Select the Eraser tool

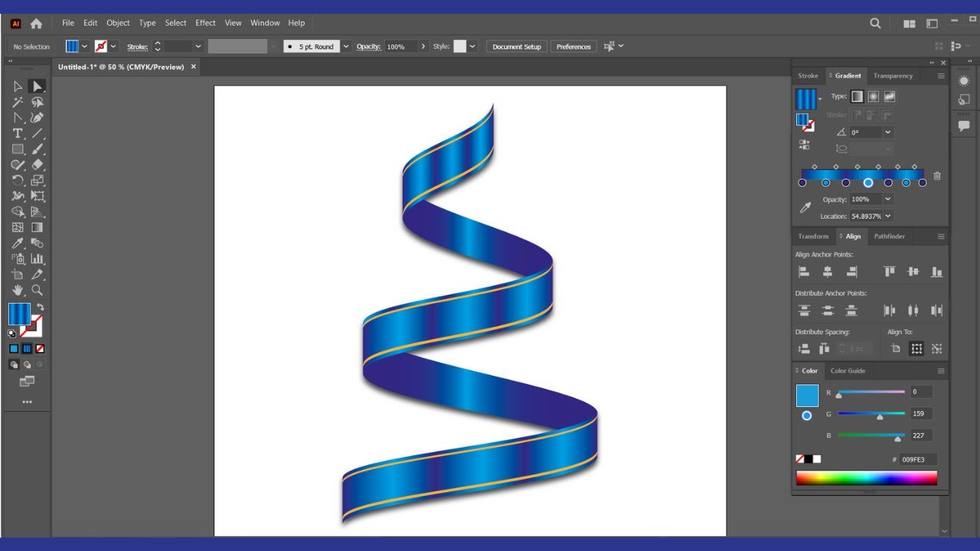point(37,165)
